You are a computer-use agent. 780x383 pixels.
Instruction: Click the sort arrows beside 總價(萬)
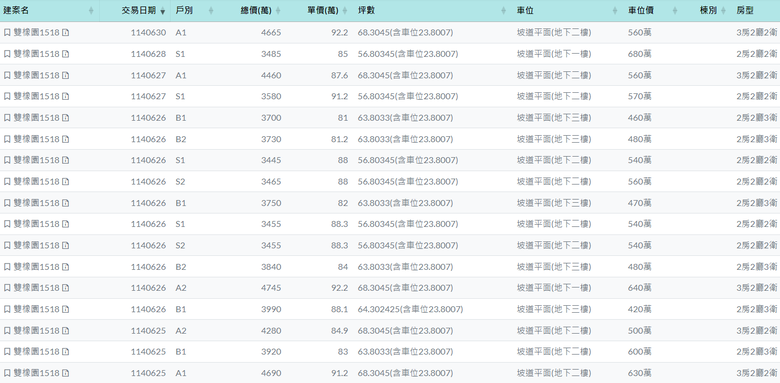[278, 11]
